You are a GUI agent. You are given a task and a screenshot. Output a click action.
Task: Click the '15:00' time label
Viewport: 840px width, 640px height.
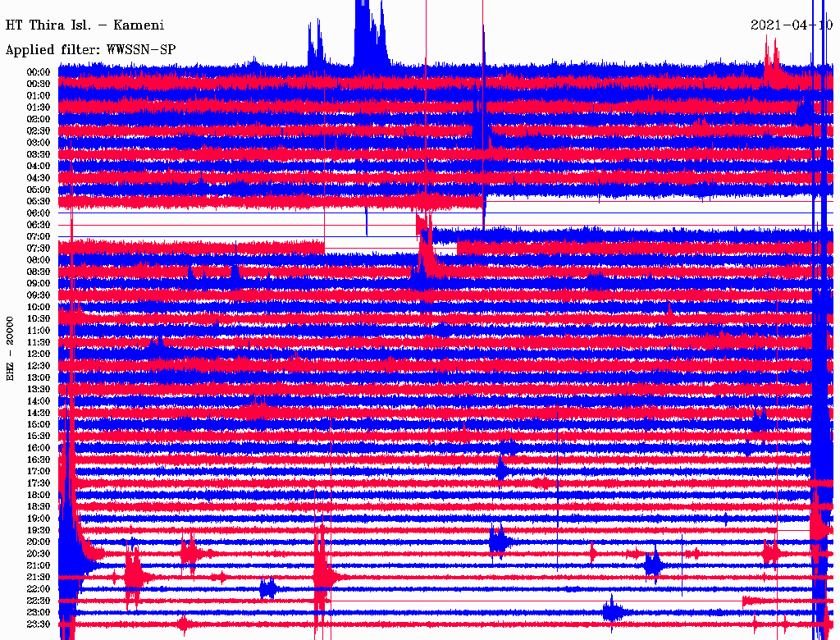39,424
